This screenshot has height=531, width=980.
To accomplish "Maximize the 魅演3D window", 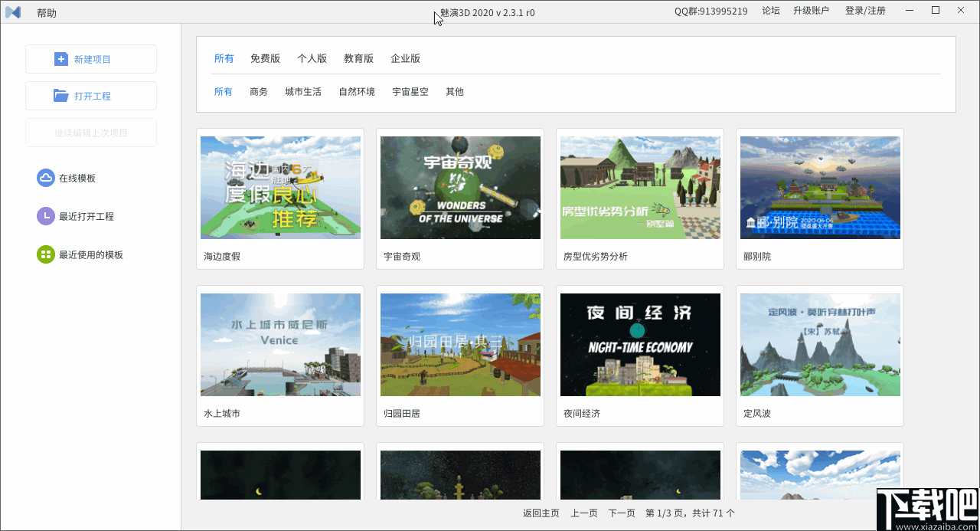I will tap(936, 11).
